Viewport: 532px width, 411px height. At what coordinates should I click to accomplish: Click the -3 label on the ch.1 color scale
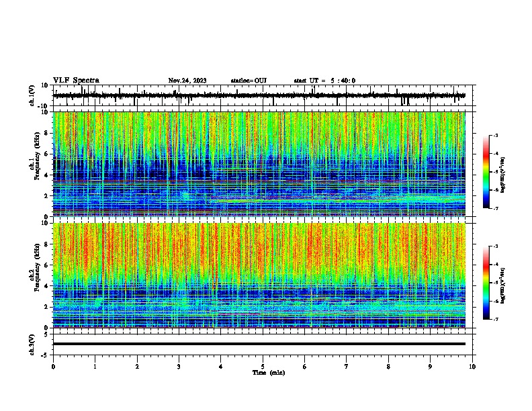pos(495,135)
